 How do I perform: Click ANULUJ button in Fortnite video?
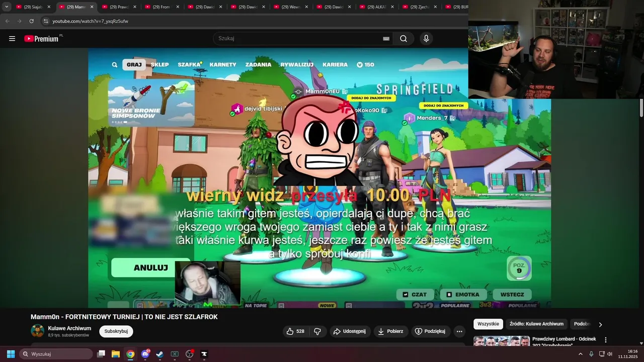[151, 267]
